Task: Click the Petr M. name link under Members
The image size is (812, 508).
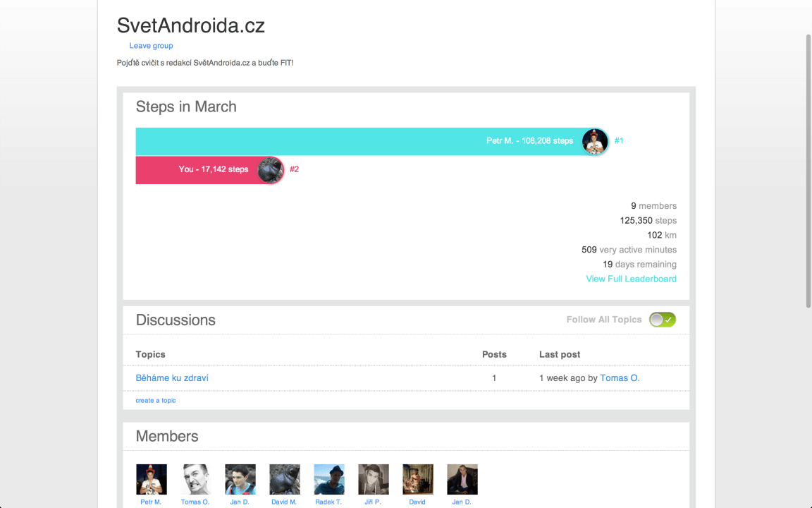Action: tap(151, 502)
